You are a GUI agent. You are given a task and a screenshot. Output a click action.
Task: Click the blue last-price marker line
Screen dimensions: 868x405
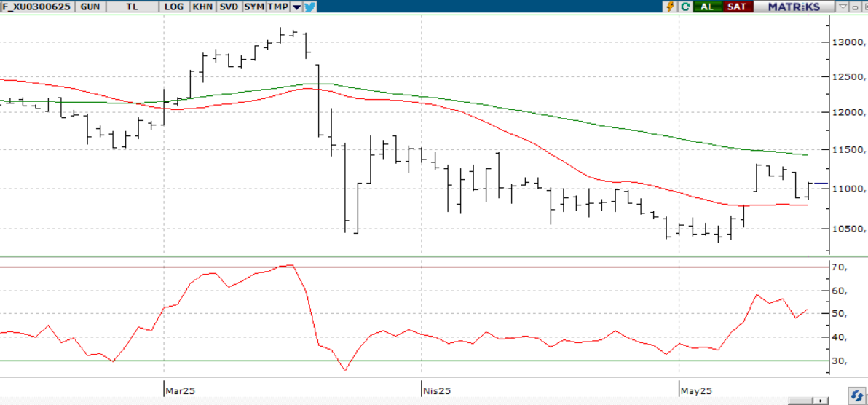821,183
